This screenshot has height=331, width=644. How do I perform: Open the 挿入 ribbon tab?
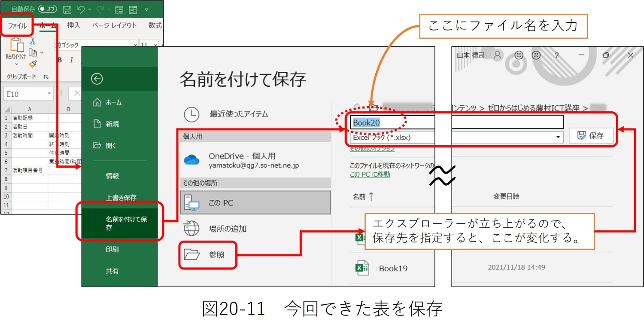click(73, 25)
